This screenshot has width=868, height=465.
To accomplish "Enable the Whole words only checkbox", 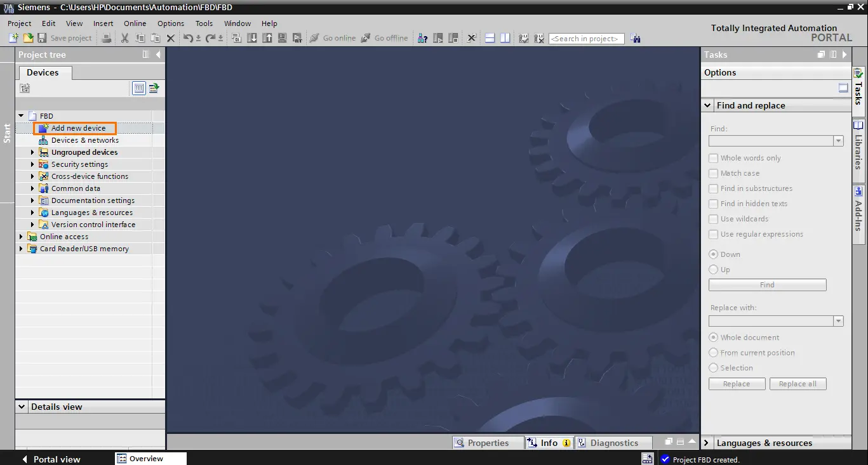I will click(x=713, y=158).
